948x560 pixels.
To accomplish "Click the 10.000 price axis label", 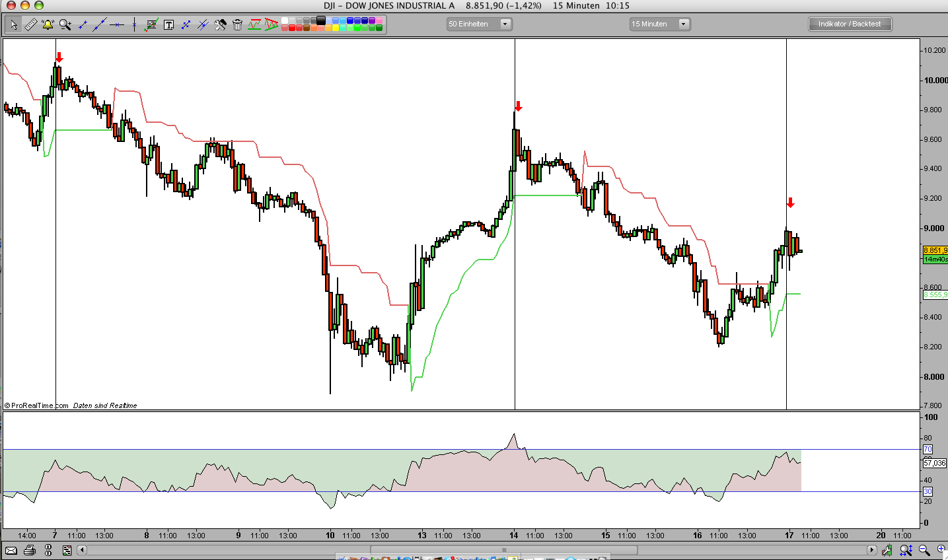I will (x=935, y=81).
